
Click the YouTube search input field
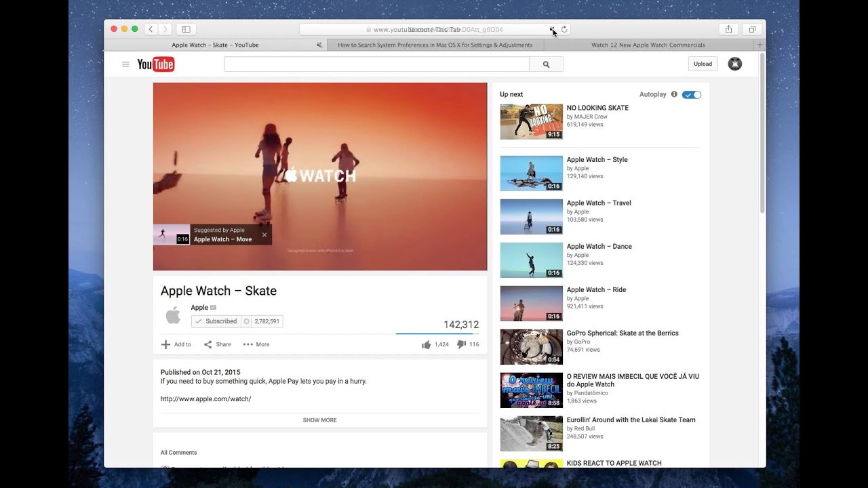coord(376,64)
